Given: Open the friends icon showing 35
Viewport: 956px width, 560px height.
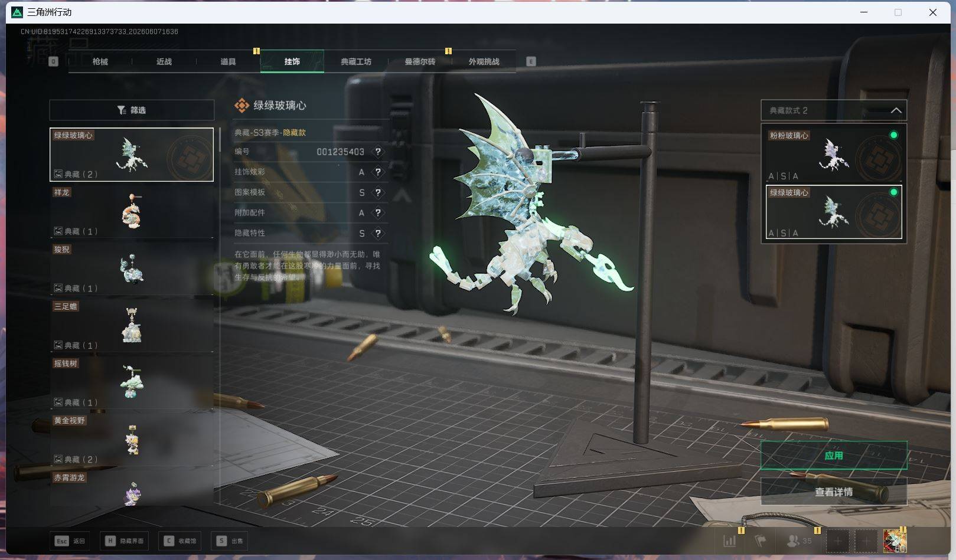Looking at the screenshot, I should tap(800, 541).
